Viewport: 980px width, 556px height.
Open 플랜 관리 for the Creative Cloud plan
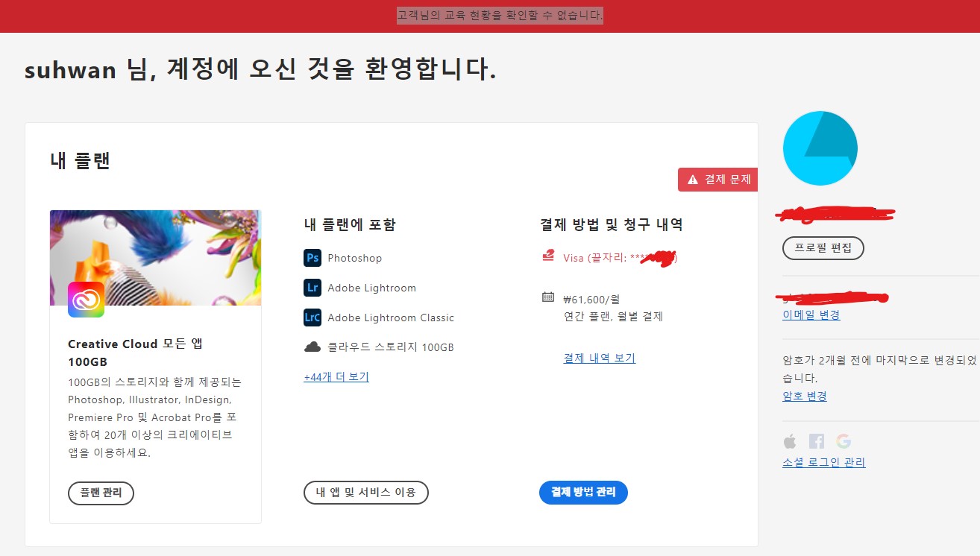pyautogui.click(x=101, y=493)
